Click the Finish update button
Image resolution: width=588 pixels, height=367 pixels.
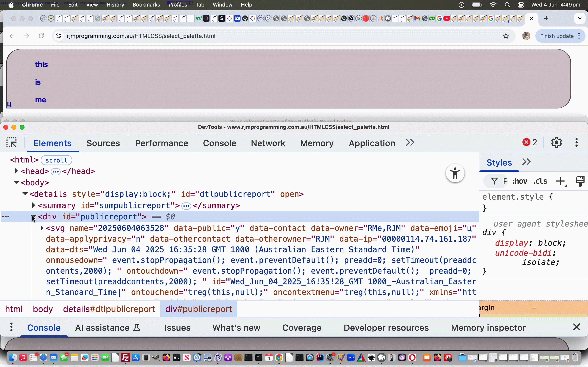pyautogui.click(x=557, y=36)
